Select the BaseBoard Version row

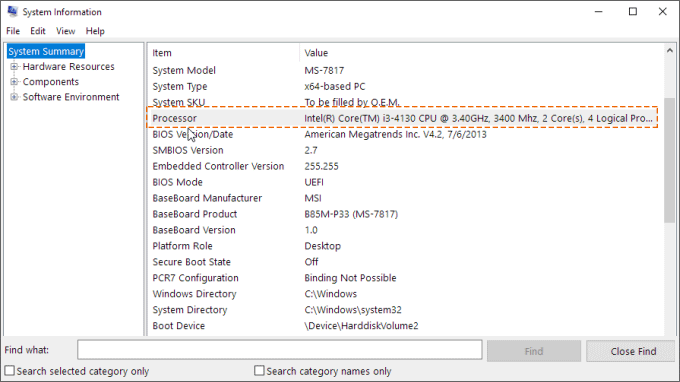pos(405,230)
